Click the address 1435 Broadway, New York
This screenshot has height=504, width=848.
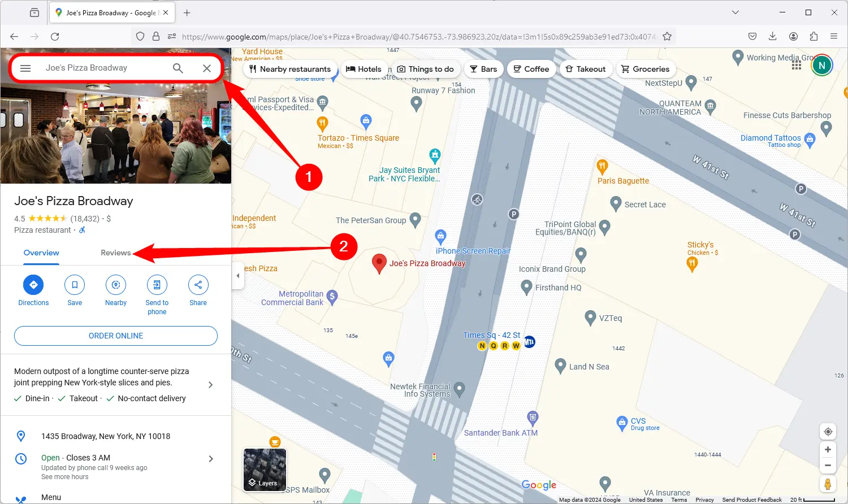(106, 436)
